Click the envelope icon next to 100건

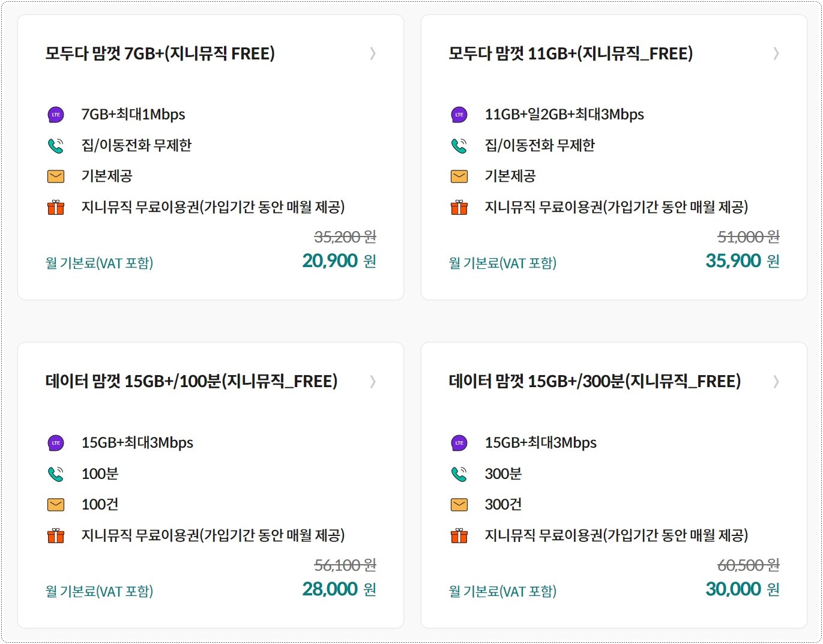coord(56,505)
